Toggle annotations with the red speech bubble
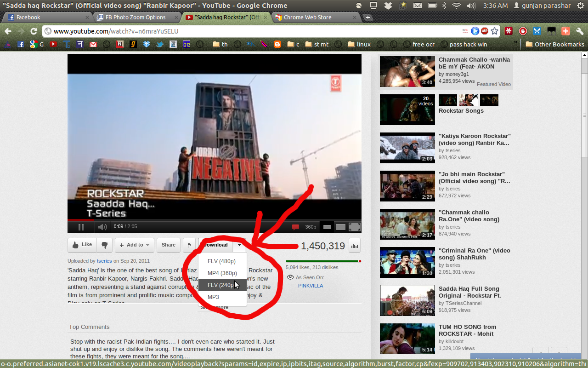 coord(295,227)
